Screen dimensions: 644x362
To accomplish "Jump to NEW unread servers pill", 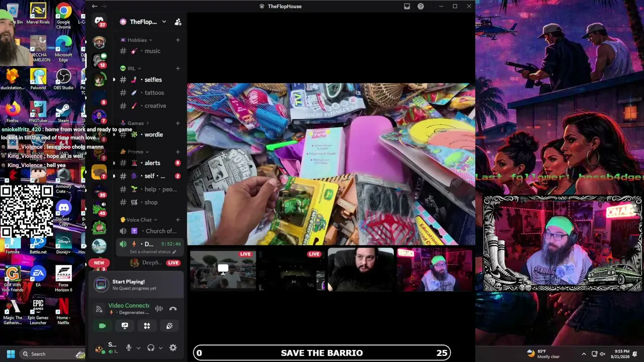I will [x=99, y=262].
